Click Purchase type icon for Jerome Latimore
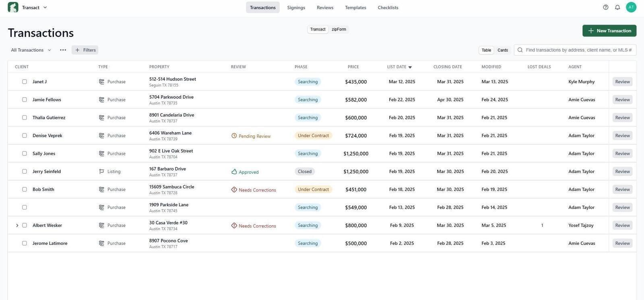This screenshot has height=300, width=644. click(x=101, y=243)
